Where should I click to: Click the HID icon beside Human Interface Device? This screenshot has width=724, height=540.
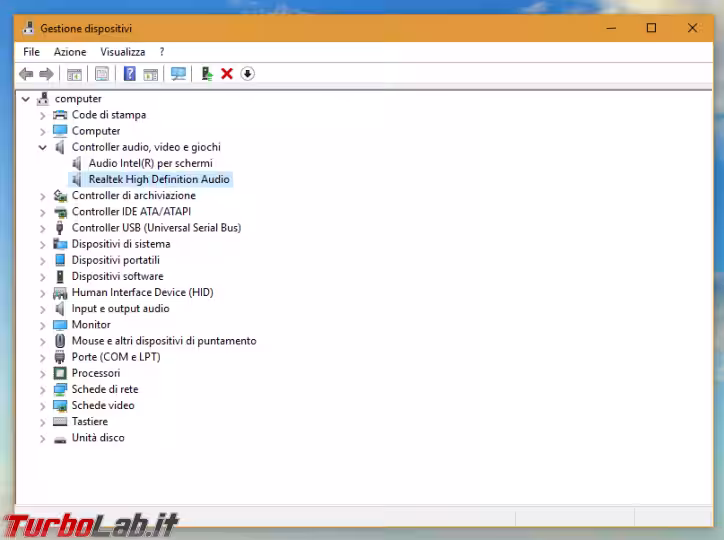[60, 293]
